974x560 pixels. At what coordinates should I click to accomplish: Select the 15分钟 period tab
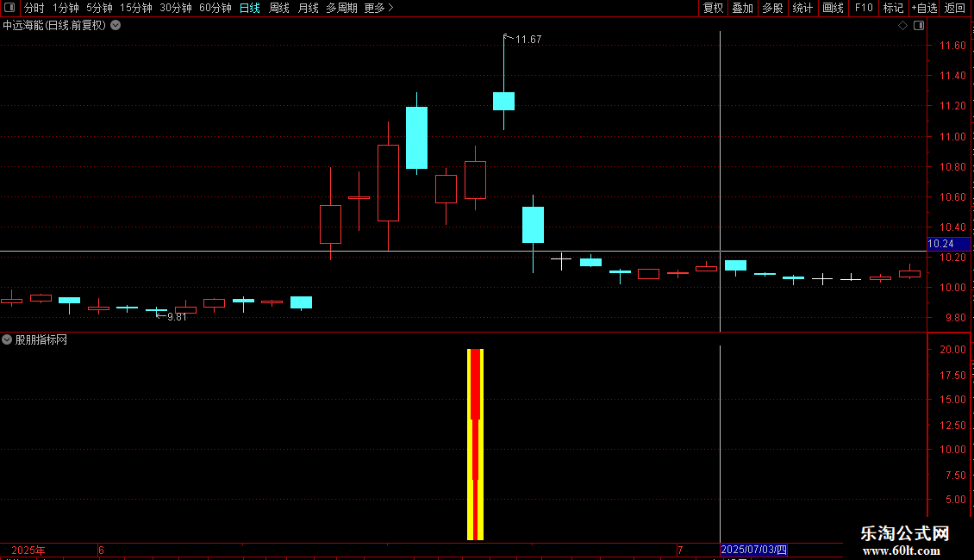pos(135,8)
